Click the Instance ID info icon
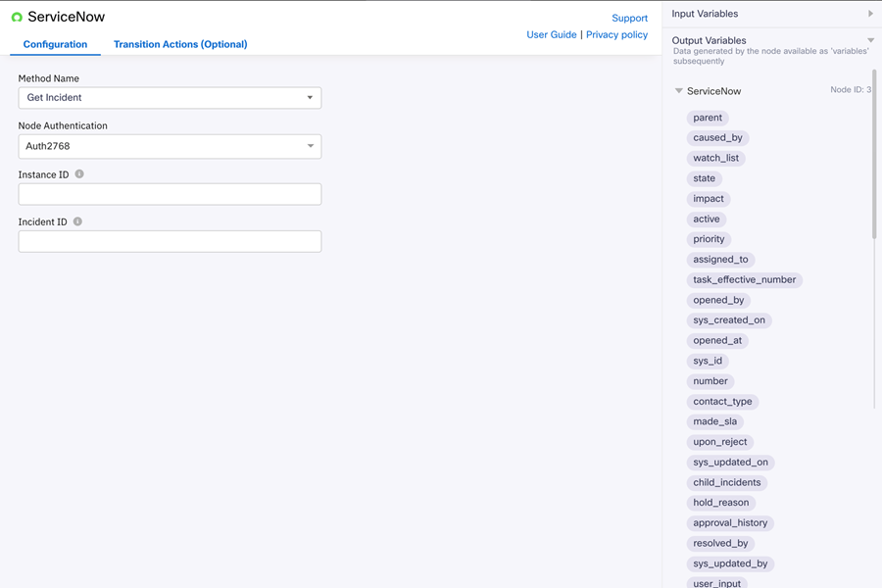 79,173
